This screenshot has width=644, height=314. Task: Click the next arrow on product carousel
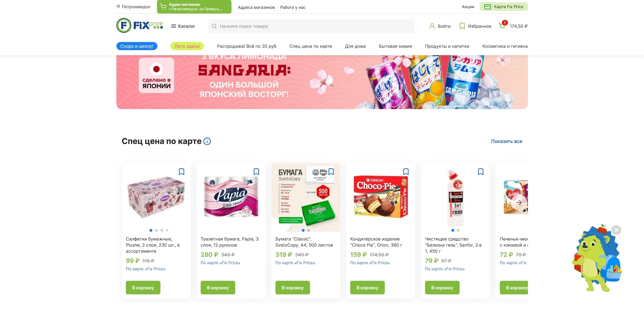pos(519,203)
